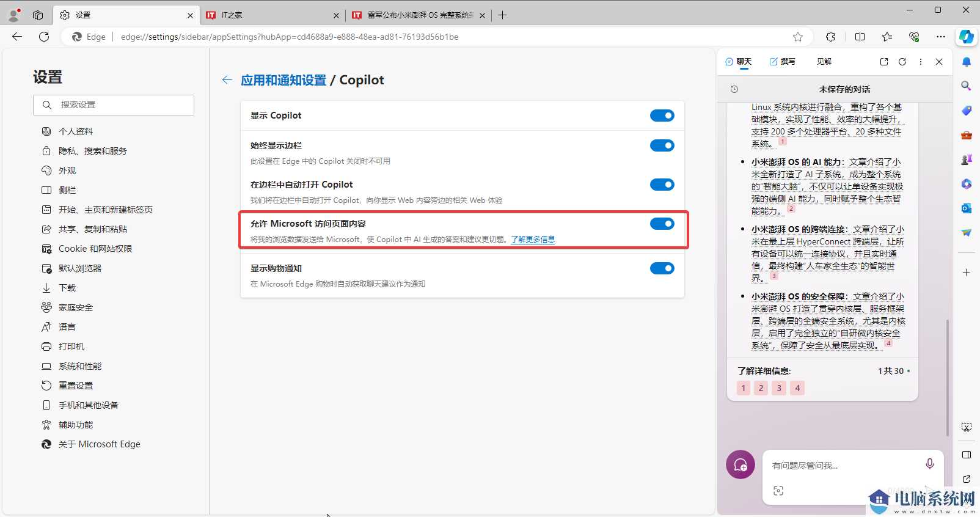
Task: Open 重置设置 section
Action: [76, 386]
